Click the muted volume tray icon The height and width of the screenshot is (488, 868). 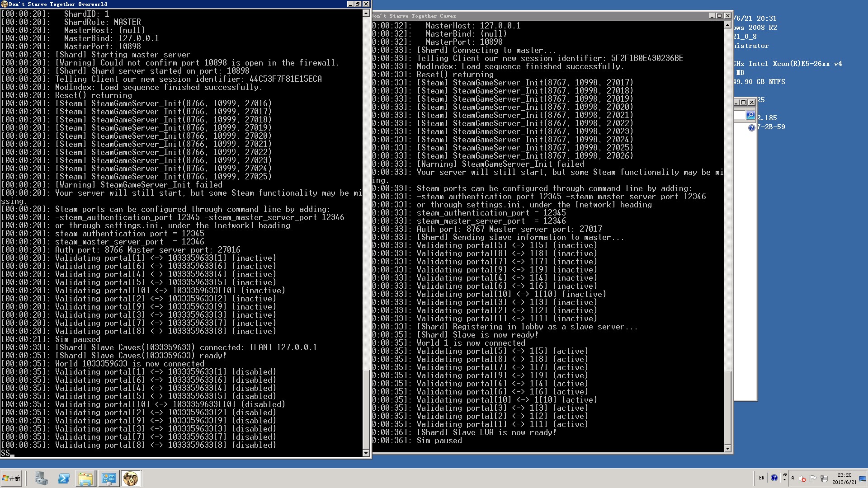[x=802, y=479]
